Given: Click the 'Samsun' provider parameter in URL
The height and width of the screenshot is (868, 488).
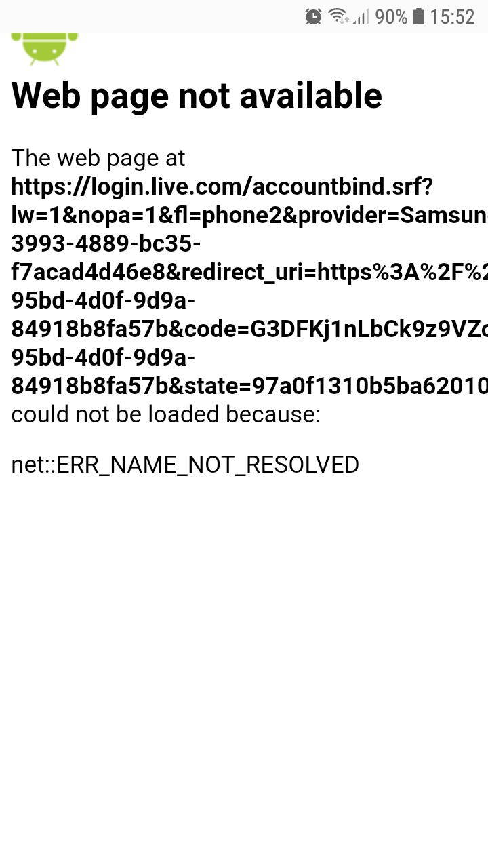Looking at the screenshot, I should [444, 215].
